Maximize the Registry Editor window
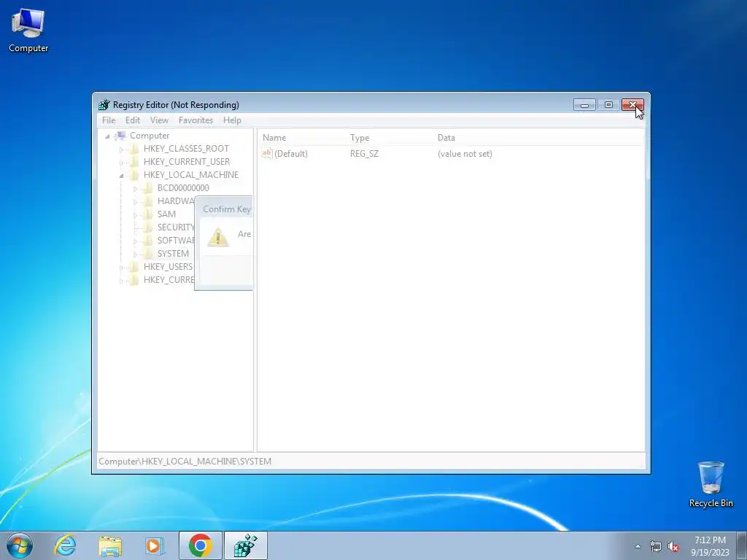Screen dimensions: 747x560 (608, 105)
